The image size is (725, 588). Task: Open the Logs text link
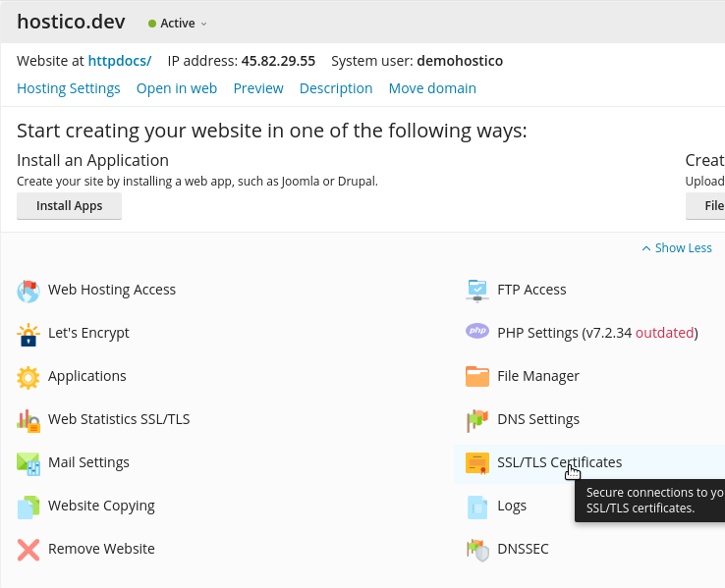pyautogui.click(x=512, y=506)
